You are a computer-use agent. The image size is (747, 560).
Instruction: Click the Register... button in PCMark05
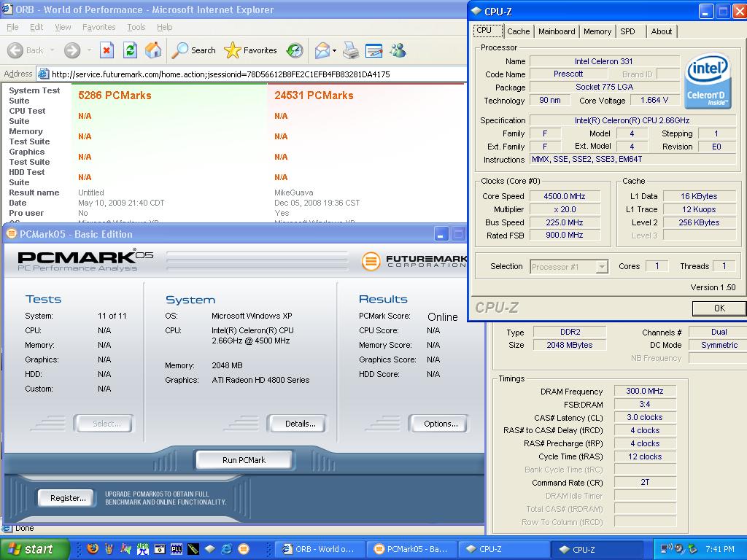(x=68, y=497)
